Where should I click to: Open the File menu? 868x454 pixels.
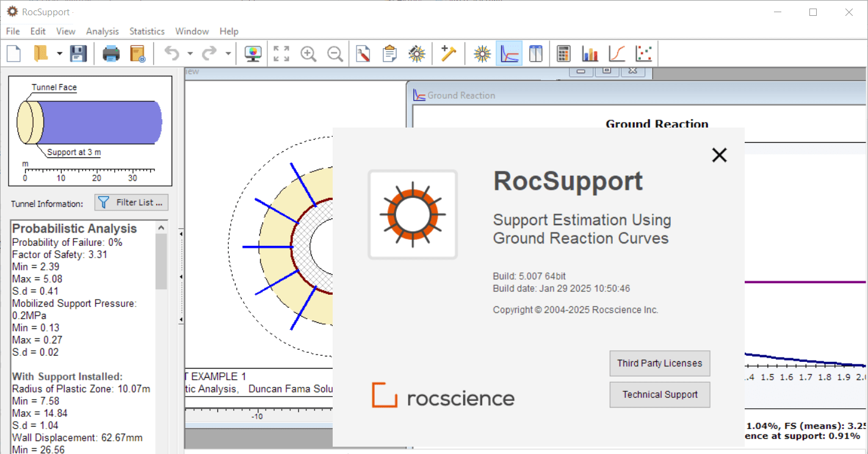pos(13,31)
